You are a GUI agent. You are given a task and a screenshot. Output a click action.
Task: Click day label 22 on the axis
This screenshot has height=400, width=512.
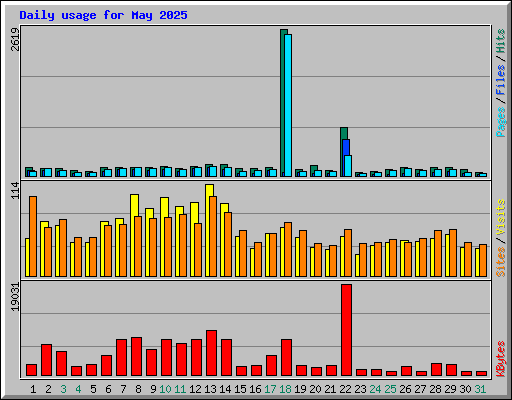click(345, 389)
